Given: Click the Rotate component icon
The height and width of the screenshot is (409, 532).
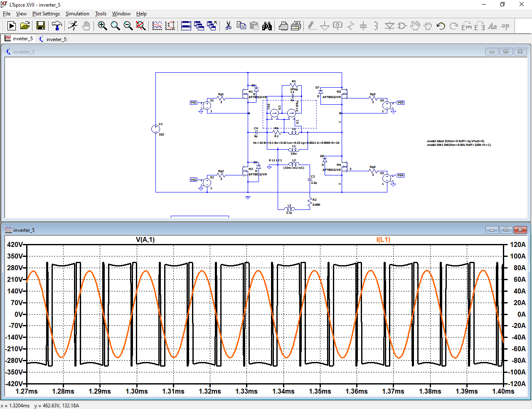Looking at the screenshot, I should click(467, 26).
